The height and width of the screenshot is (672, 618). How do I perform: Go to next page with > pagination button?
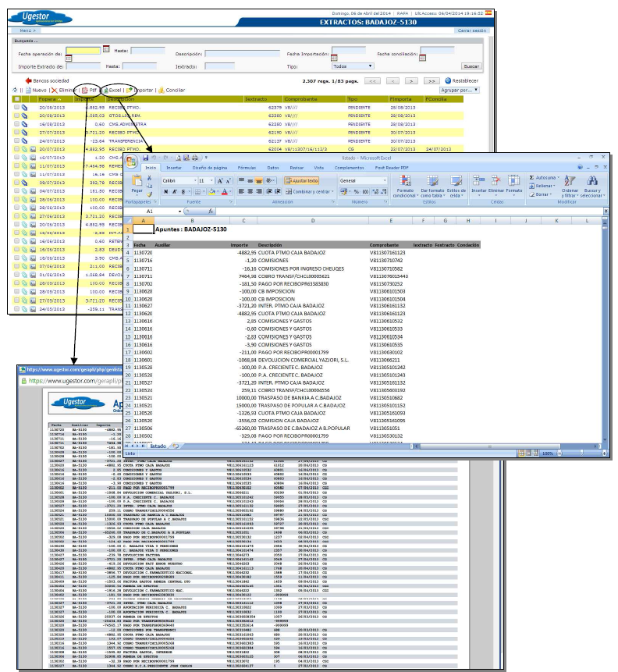click(x=411, y=81)
